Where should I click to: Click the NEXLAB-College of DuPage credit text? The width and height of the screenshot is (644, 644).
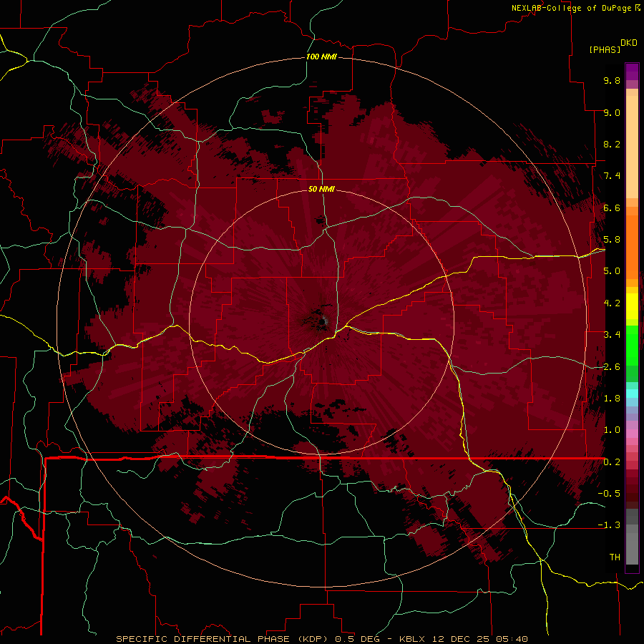(x=571, y=8)
